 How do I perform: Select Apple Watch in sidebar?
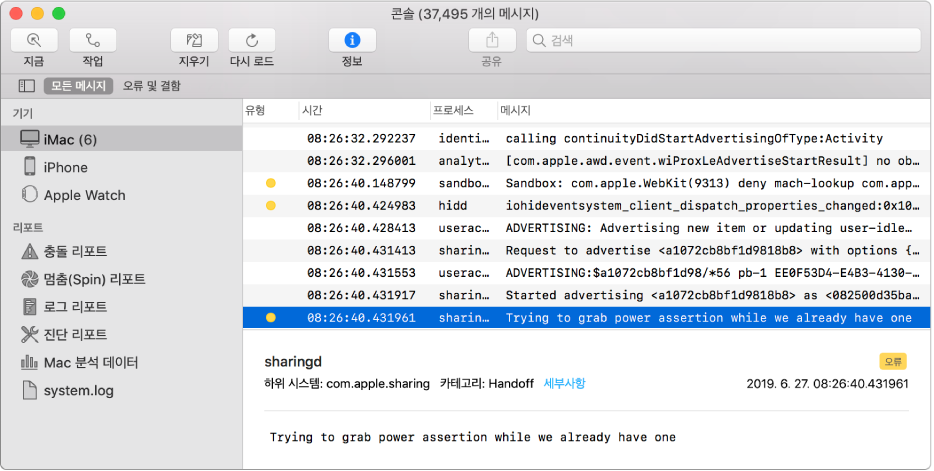coord(122,195)
